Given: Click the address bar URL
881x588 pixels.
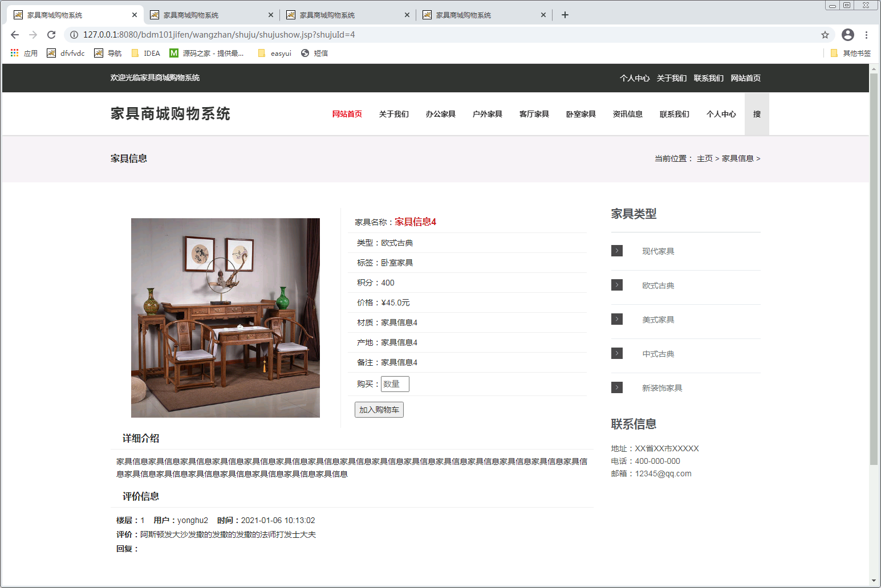Looking at the screenshot, I should 219,35.
